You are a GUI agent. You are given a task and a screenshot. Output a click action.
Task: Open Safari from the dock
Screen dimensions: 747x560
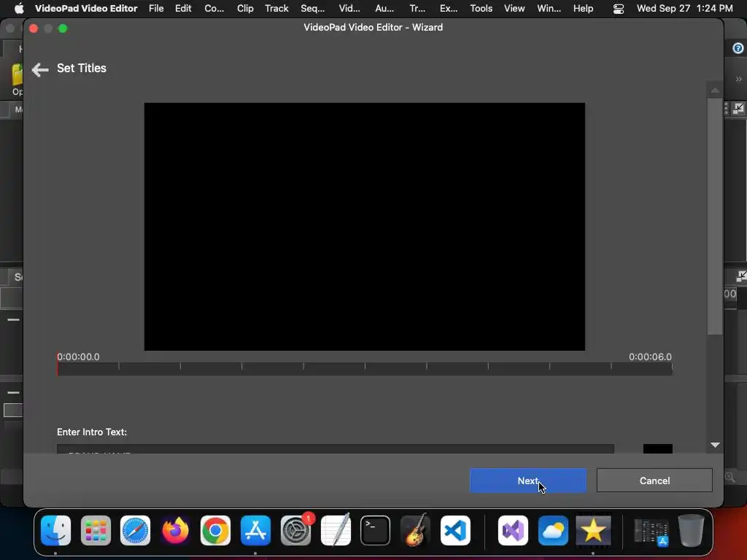pyautogui.click(x=135, y=530)
